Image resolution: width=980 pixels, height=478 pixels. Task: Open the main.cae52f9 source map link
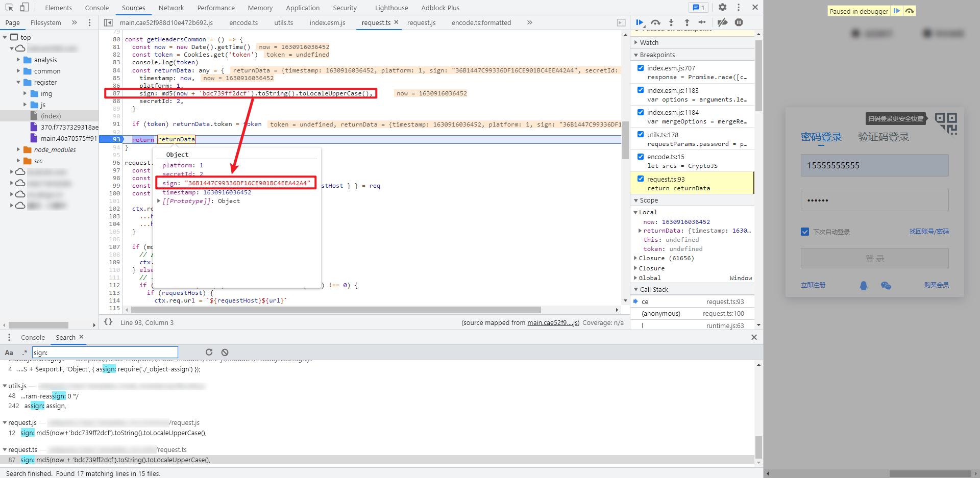tap(553, 322)
